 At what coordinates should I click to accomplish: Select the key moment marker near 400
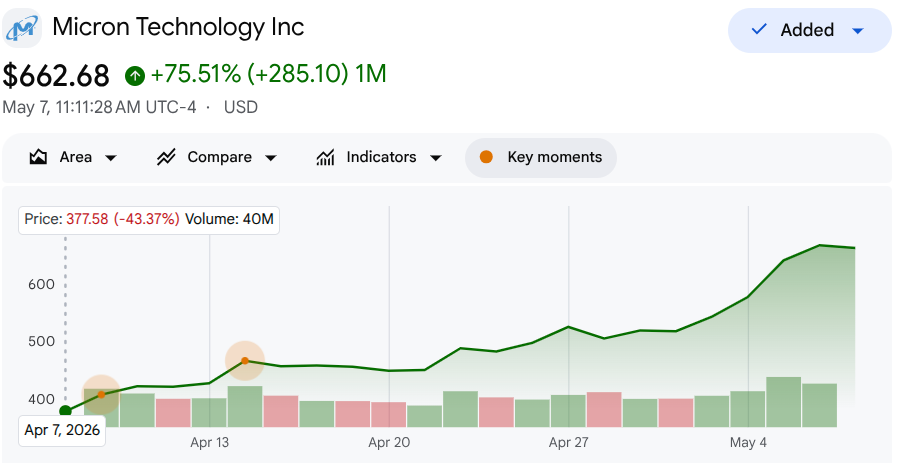pyautogui.click(x=101, y=395)
